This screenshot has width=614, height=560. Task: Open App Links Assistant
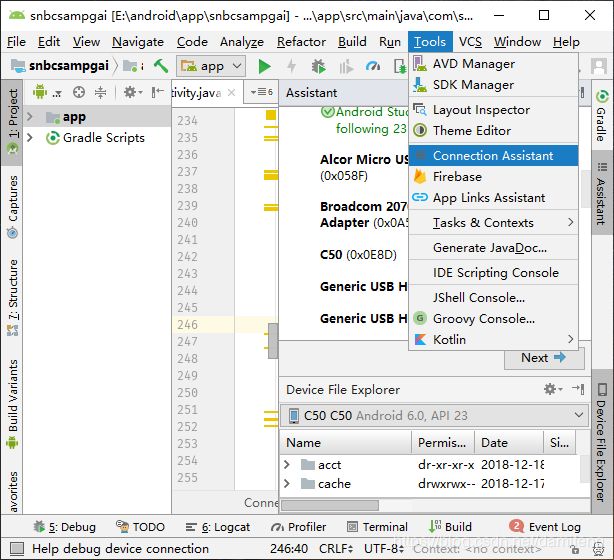493,198
